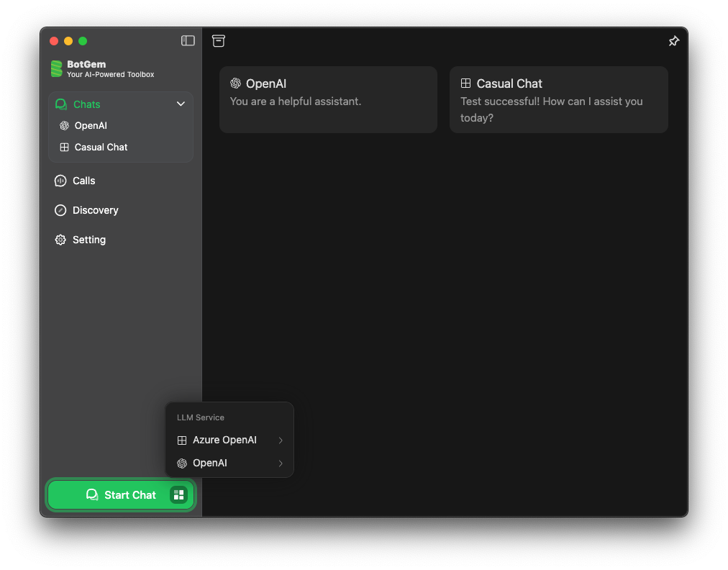This screenshot has width=728, height=570.
Task: Select Casual Chat in sidebar
Action: (x=121, y=147)
